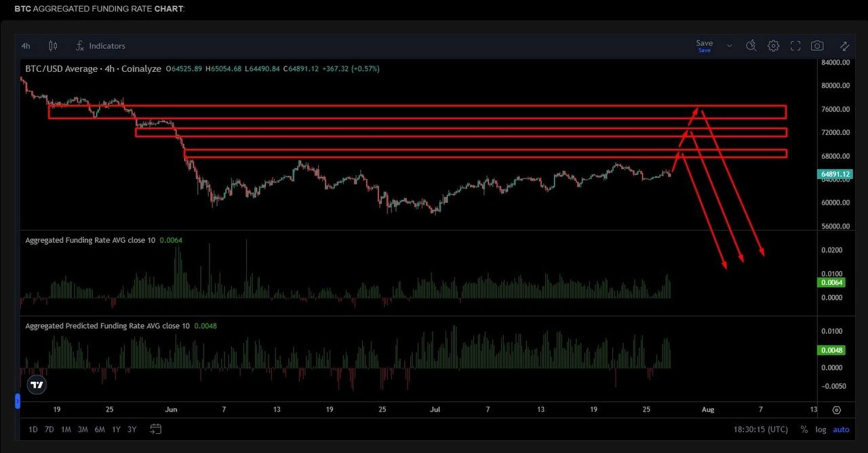Open the 4h timeframe selector
868x453 pixels.
click(x=26, y=46)
